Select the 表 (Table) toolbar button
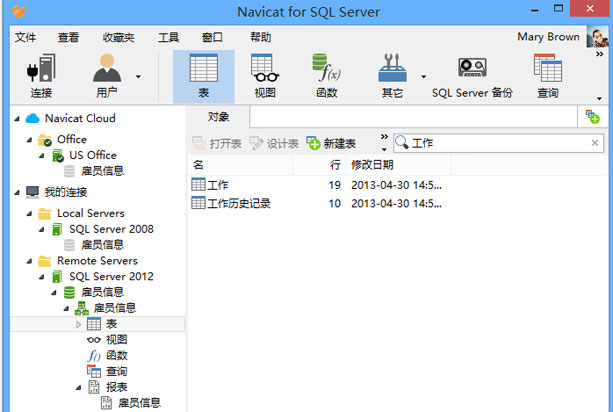The image size is (613, 412). [203, 77]
